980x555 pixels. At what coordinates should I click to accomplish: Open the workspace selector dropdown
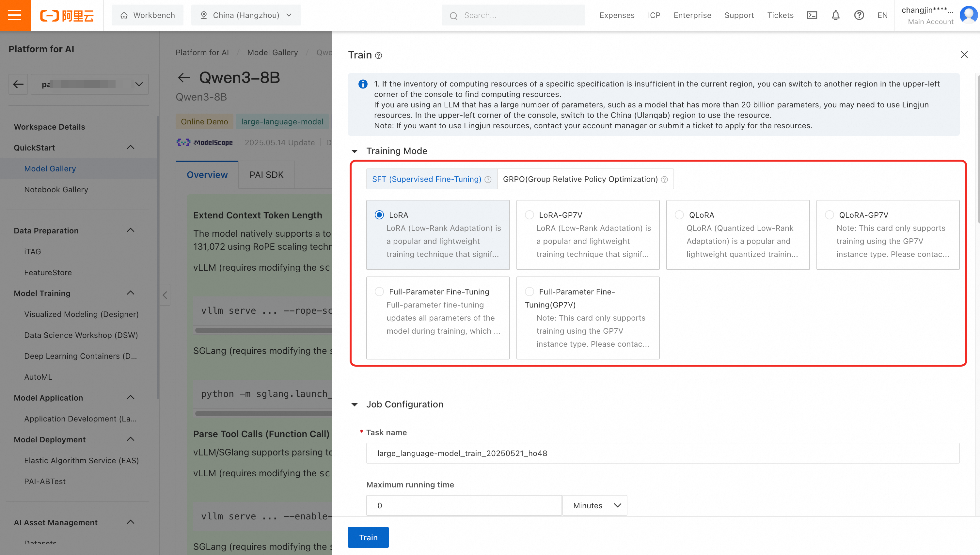[x=90, y=84]
